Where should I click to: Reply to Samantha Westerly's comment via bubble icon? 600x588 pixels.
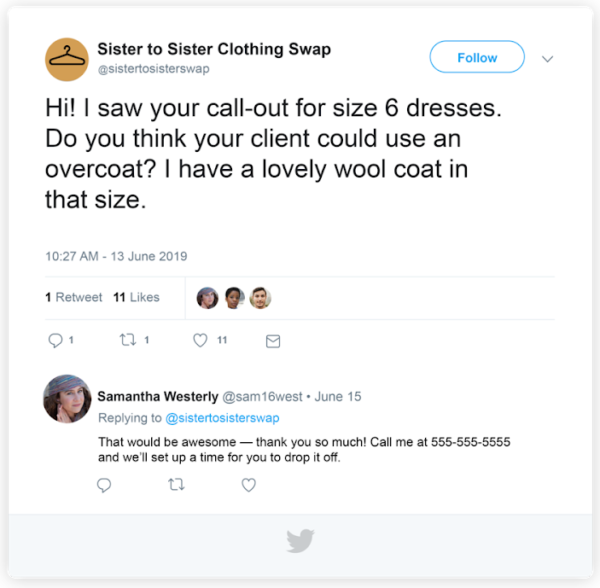104,485
